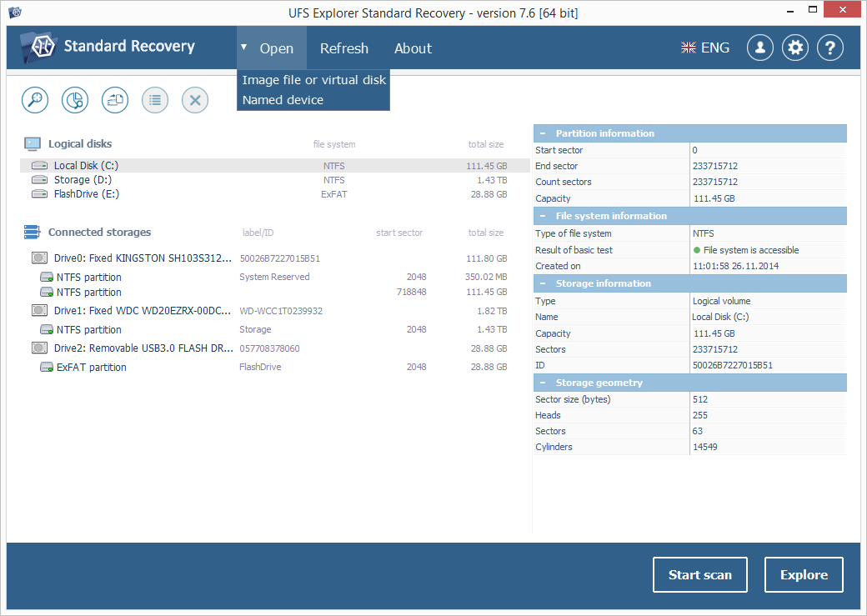Viewport: 867px width, 616px height.
Task: Click the UK flag language icon
Action: coord(689,48)
